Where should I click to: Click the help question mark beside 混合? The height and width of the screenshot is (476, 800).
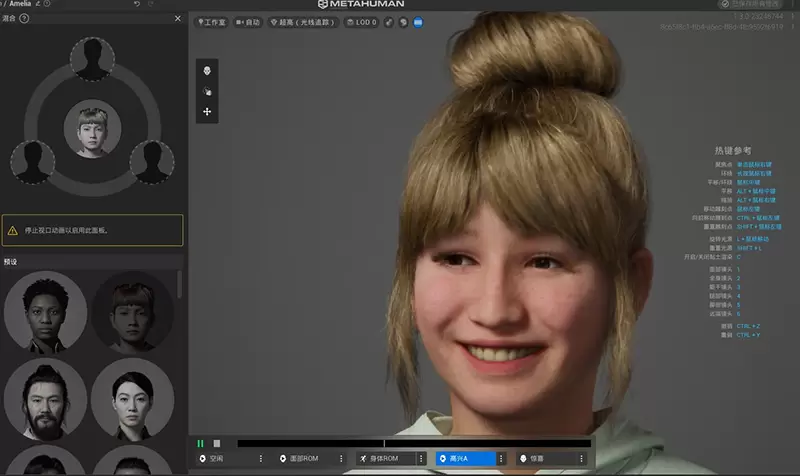pyautogui.click(x=24, y=19)
